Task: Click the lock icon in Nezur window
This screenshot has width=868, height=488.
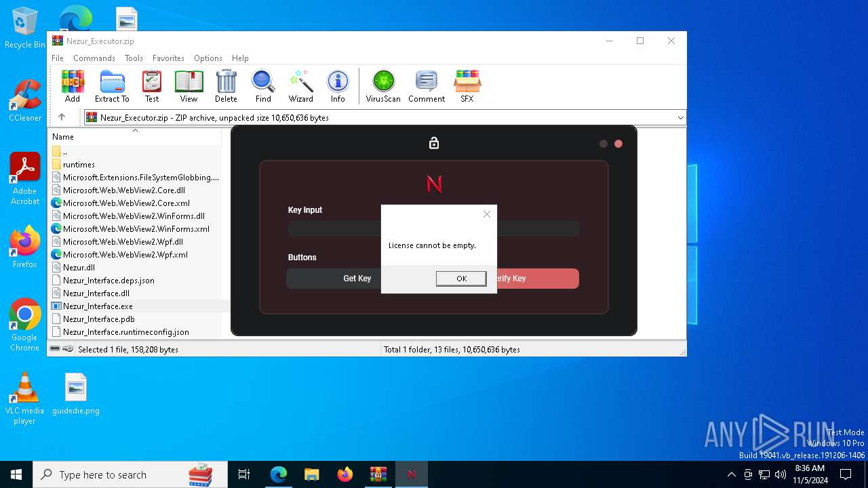Action: click(434, 143)
